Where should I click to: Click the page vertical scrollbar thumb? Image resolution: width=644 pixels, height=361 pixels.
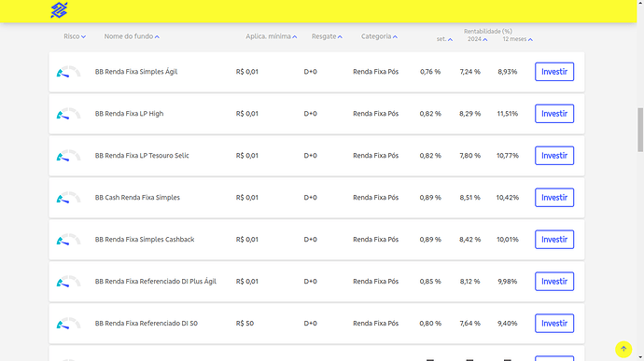[640, 130]
